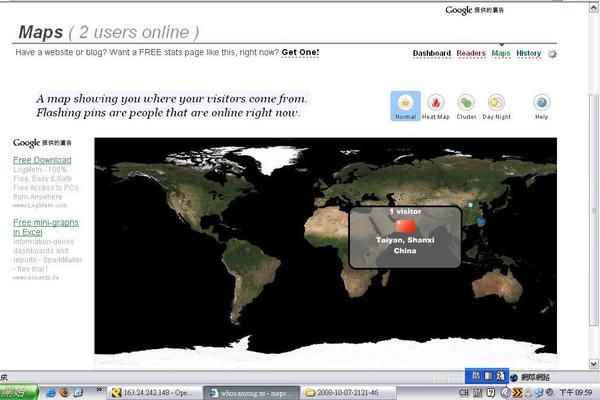
Task: Open settings via the gear icon
Action: [552, 54]
